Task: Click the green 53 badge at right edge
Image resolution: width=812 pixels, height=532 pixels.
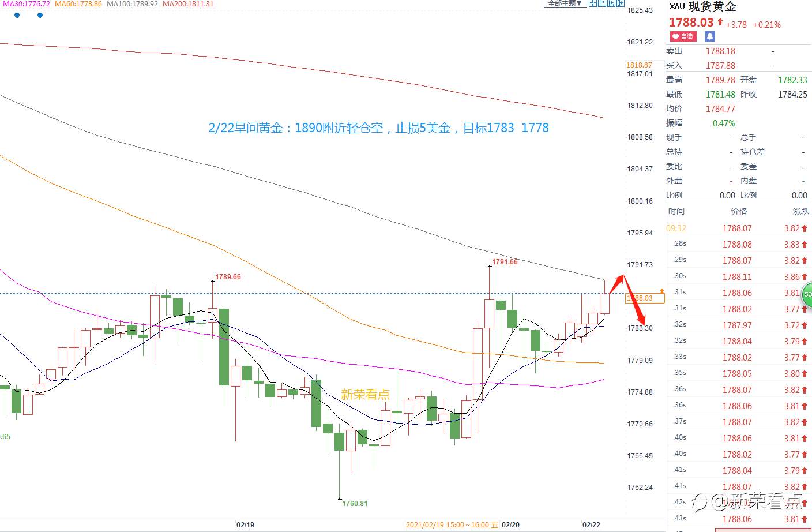Action: [807, 294]
